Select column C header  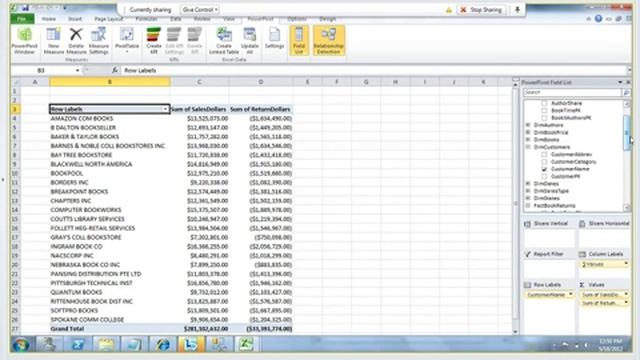point(199,82)
